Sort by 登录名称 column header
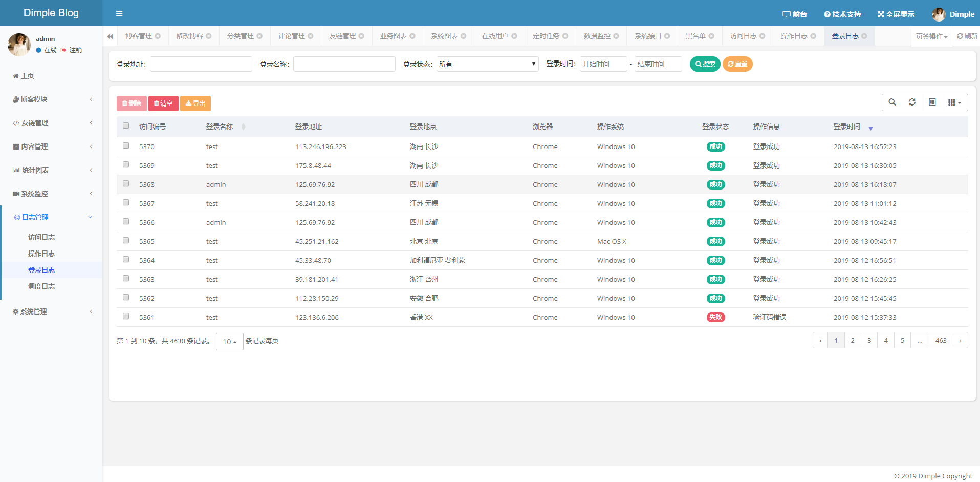 click(225, 127)
